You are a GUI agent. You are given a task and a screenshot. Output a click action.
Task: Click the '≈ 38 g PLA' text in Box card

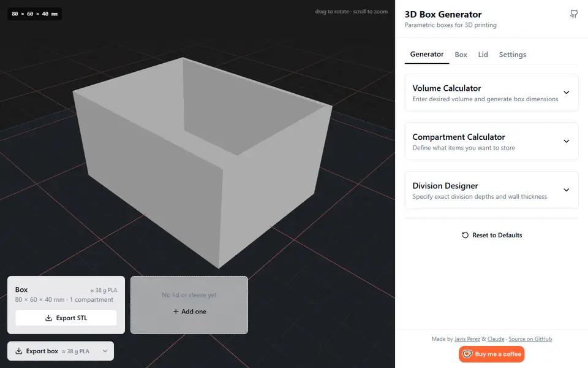point(104,290)
